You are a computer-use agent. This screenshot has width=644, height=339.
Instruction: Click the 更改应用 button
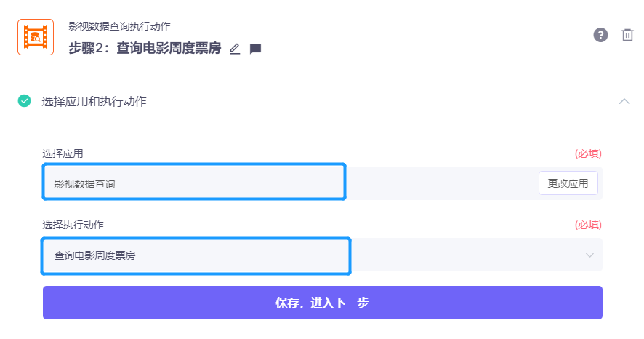click(x=568, y=183)
